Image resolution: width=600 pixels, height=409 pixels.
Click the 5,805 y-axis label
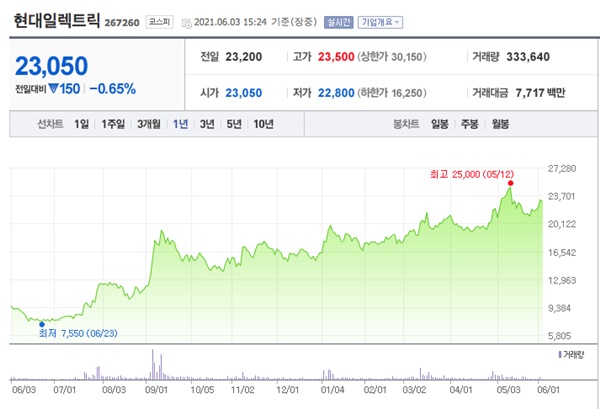[559, 336]
